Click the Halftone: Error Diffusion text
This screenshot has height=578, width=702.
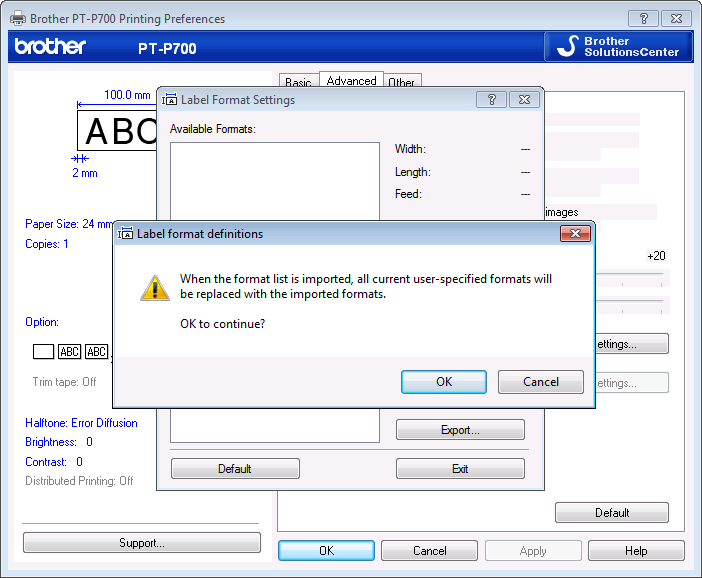[81, 423]
